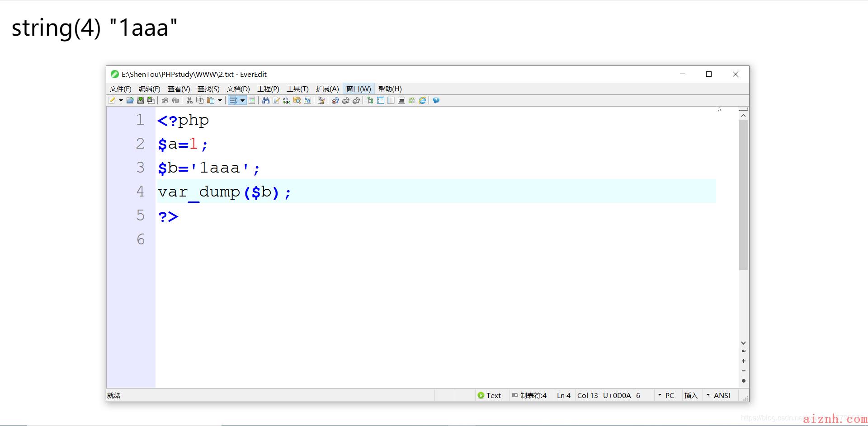
Task: Click Col 13 in the status bar
Action: 587,395
